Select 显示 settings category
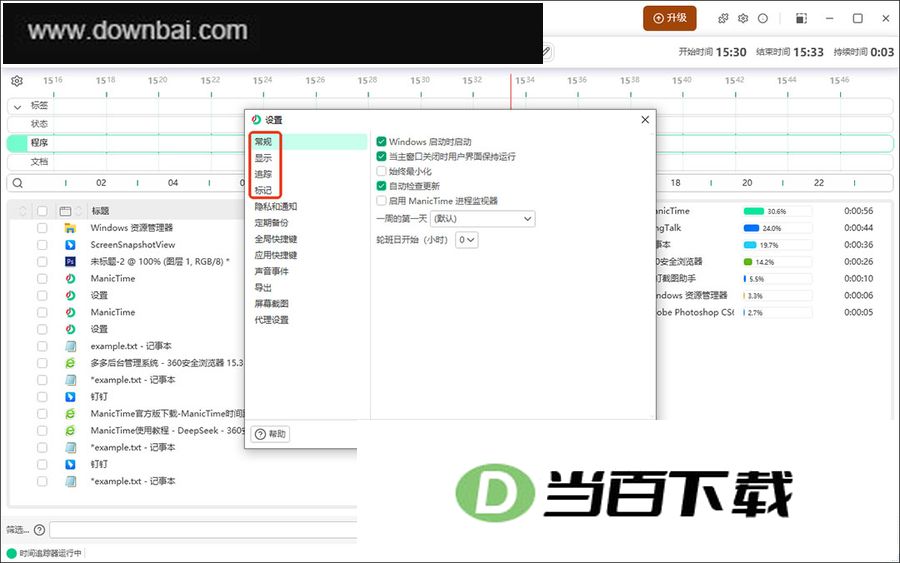The image size is (900, 563). coord(263,158)
